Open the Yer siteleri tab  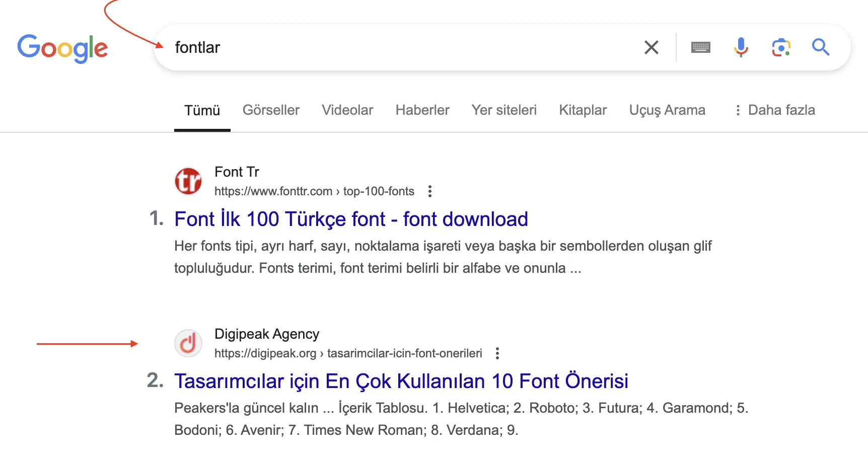point(504,110)
